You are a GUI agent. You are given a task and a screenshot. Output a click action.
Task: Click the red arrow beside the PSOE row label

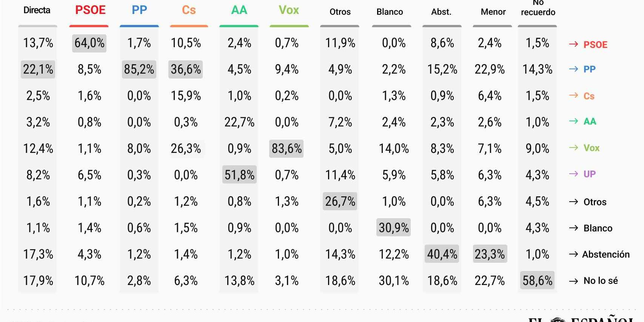573,45
